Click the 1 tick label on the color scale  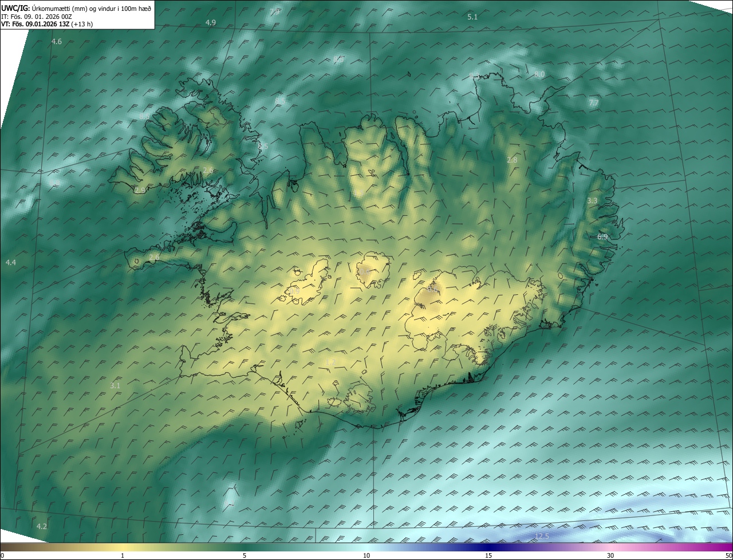click(x=123, y=555)
